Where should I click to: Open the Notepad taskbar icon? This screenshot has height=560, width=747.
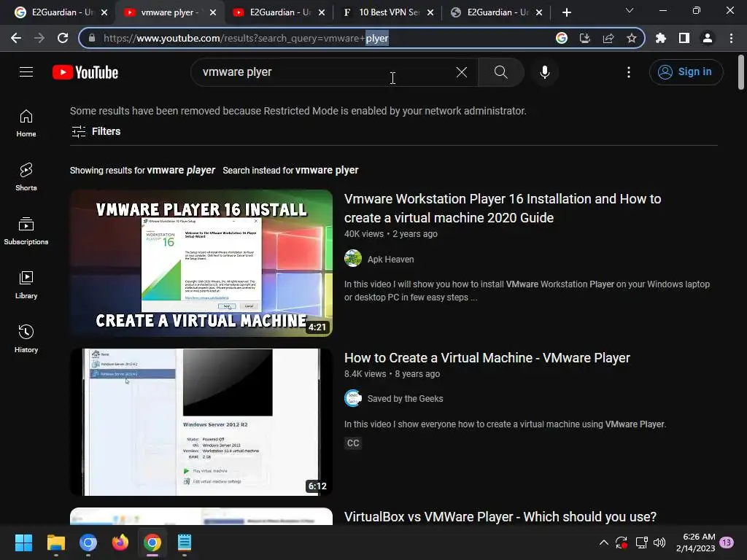click(185, 542)
